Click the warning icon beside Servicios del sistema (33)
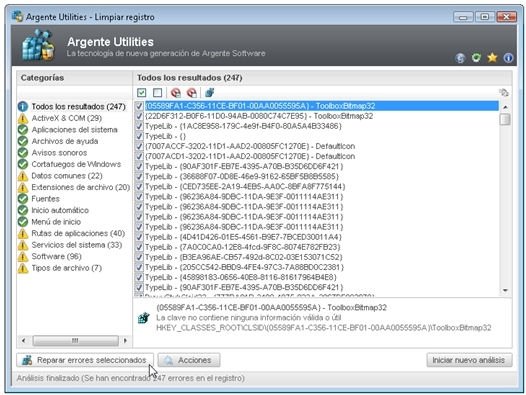Screen dimensions: 526x395 23,245
